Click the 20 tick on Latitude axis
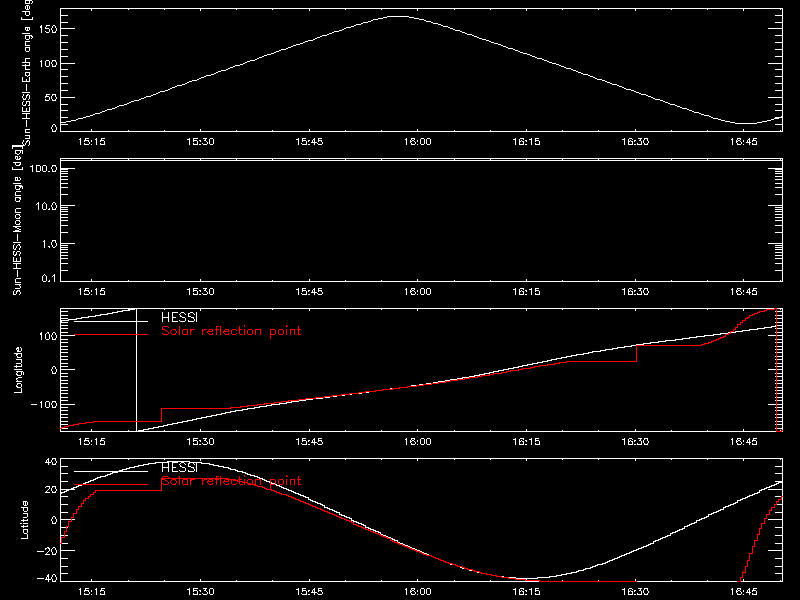Viewport: 800px width, 600px height. [x=51, y=490]
